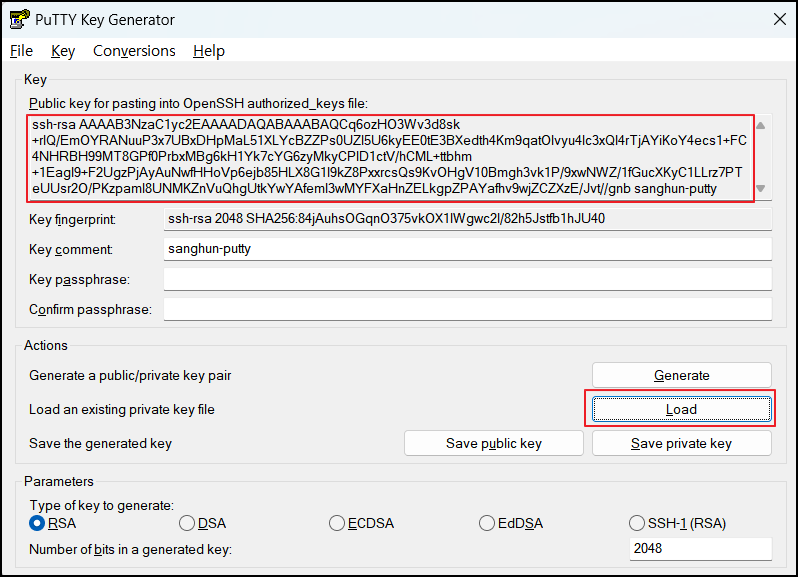Viewport: 798px width, 577px height.
Task: Click 'Generate a public/private key pair' label
Action: [x=130, y=376]
